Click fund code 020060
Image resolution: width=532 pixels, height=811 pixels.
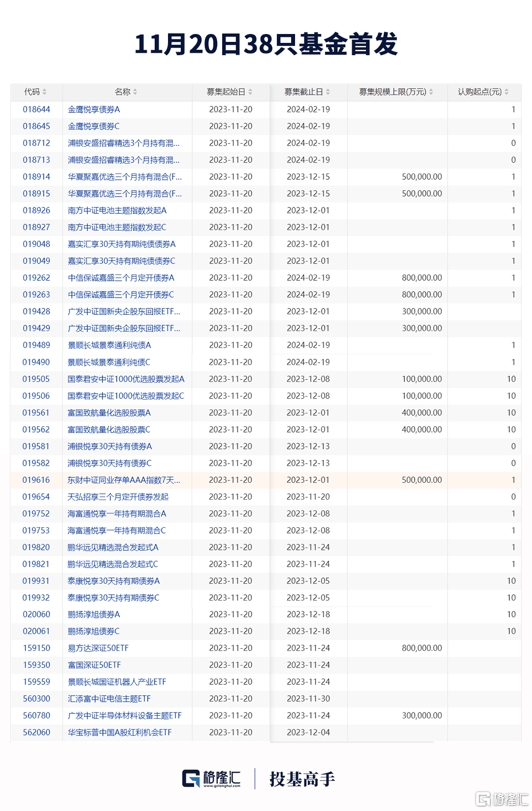(36, 614)
